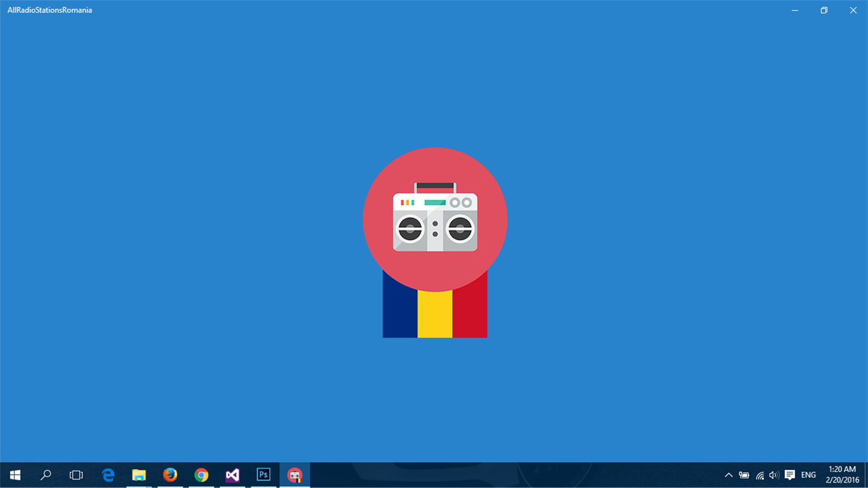Open Task View on the taskbar

[x=77, y=475]
